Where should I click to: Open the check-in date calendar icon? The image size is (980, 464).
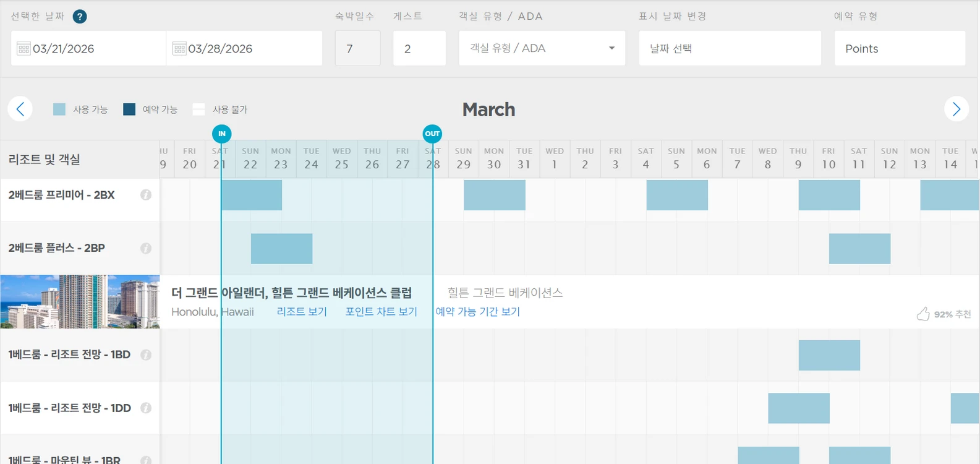(23, 48)
